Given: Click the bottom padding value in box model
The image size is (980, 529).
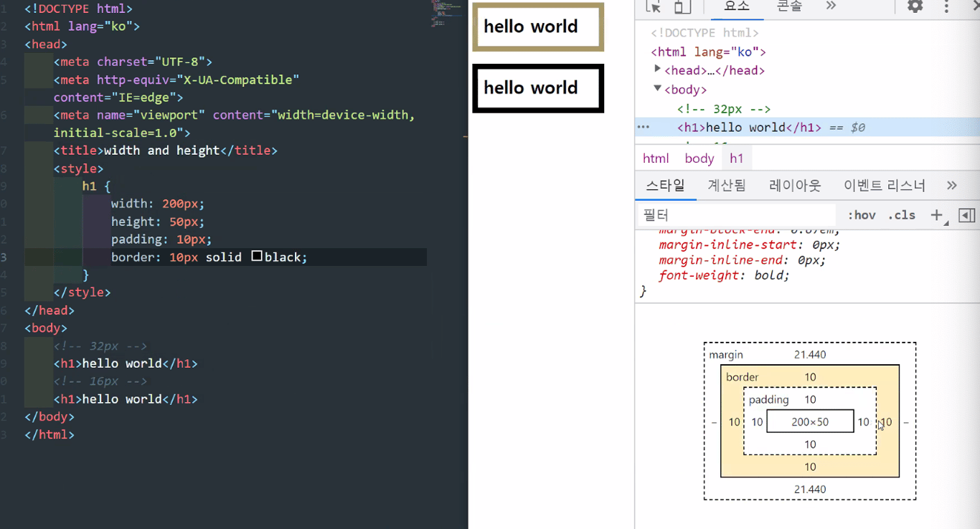Looking at the screenshot, I should (810, 444).
